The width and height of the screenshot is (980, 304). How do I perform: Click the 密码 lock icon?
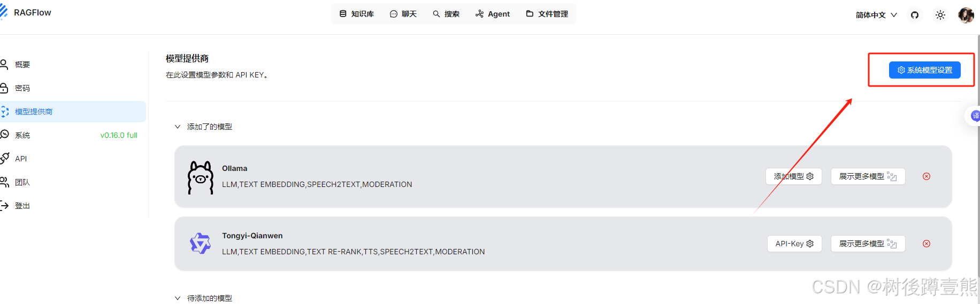(4, 88)
